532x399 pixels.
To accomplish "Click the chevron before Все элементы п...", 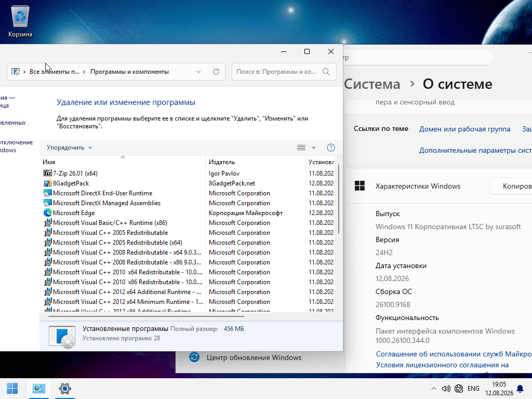I will [24, 72].
